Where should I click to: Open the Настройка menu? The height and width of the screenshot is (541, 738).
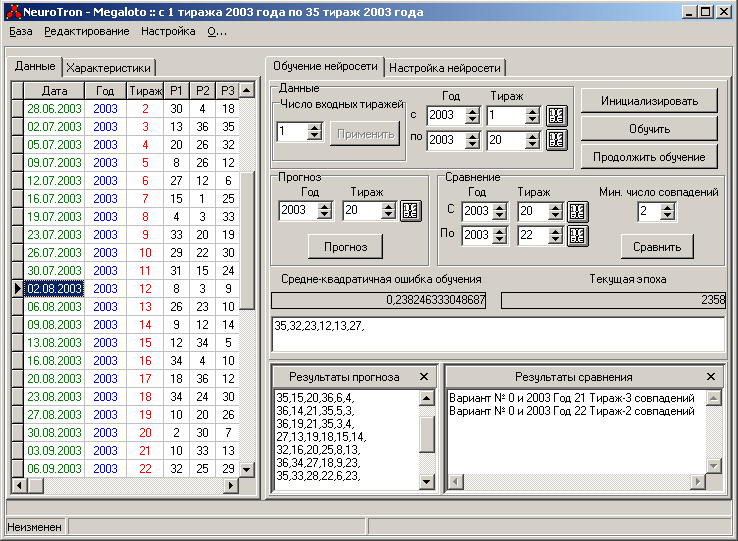pyautogui.click(x=168, y=32)
